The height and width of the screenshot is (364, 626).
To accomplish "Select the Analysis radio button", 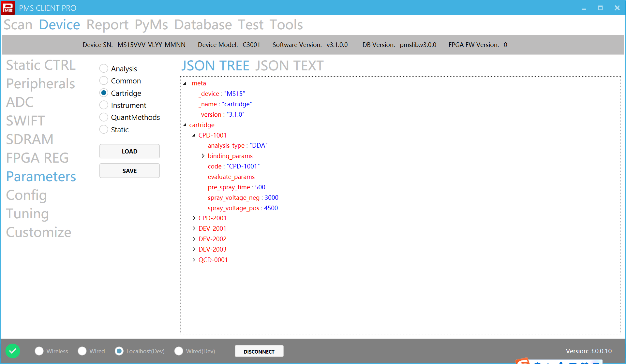I will click(104, 68).
